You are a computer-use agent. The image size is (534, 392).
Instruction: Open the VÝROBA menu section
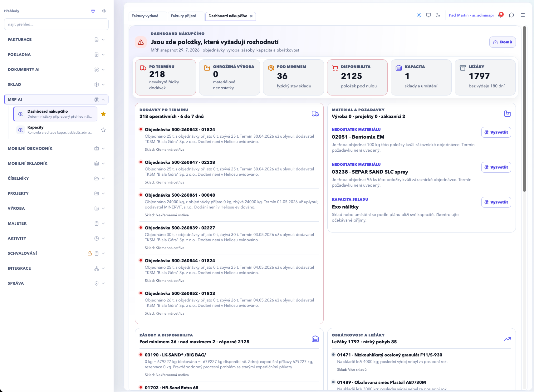56,208
